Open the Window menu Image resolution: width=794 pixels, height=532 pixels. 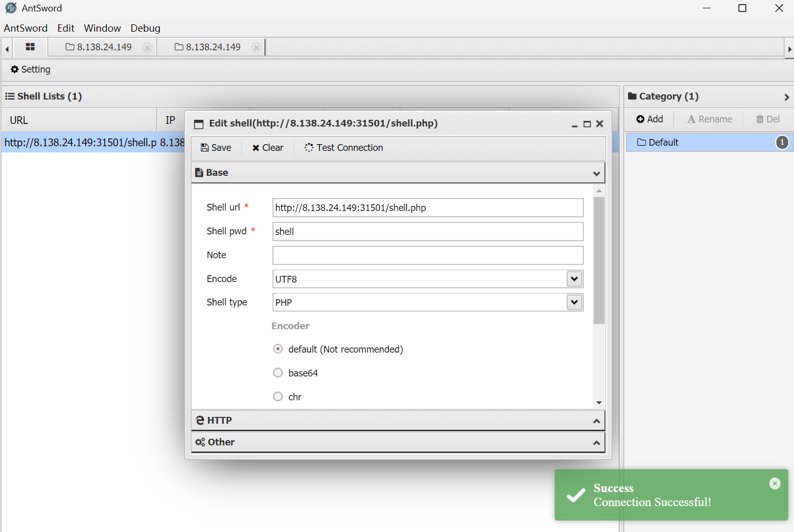coord(102,28)
